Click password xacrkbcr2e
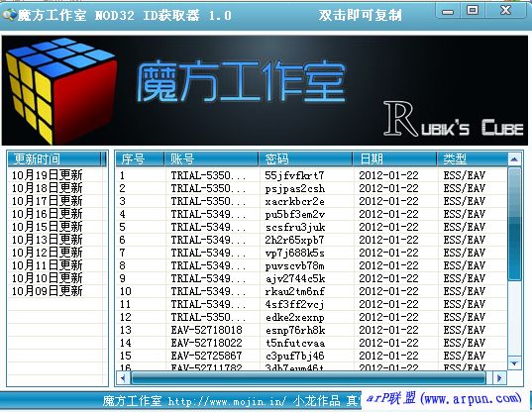Screen dimensions: 532x412 pos(294,201)
